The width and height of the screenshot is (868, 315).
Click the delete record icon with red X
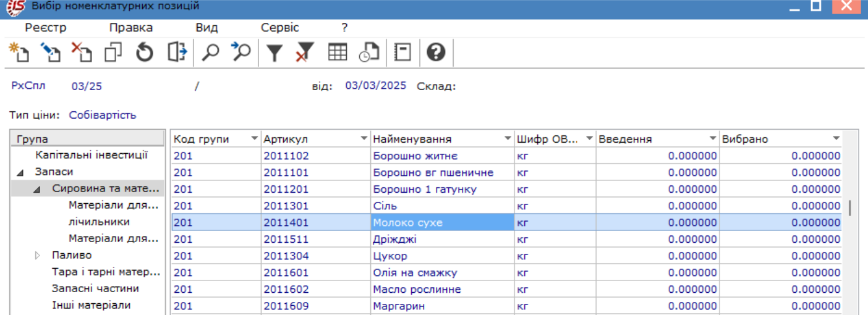point(82,52)
